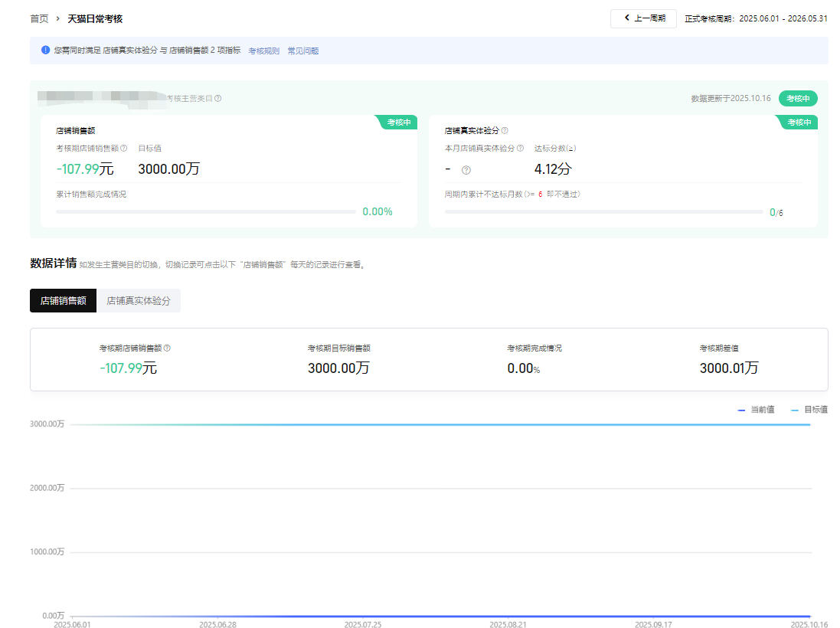
Task: Click help icon next to 店铺真实体验分 card title
Action: click(x=505, y=131)
